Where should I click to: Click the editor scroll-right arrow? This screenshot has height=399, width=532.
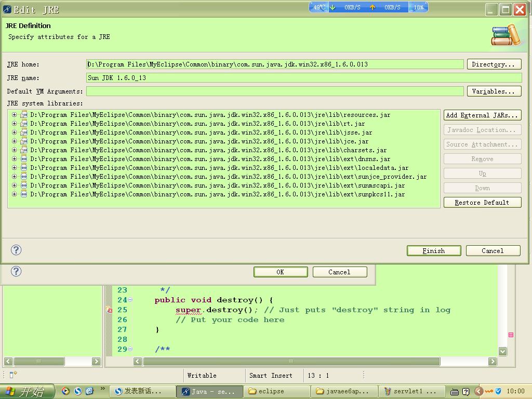pos(493,362)
